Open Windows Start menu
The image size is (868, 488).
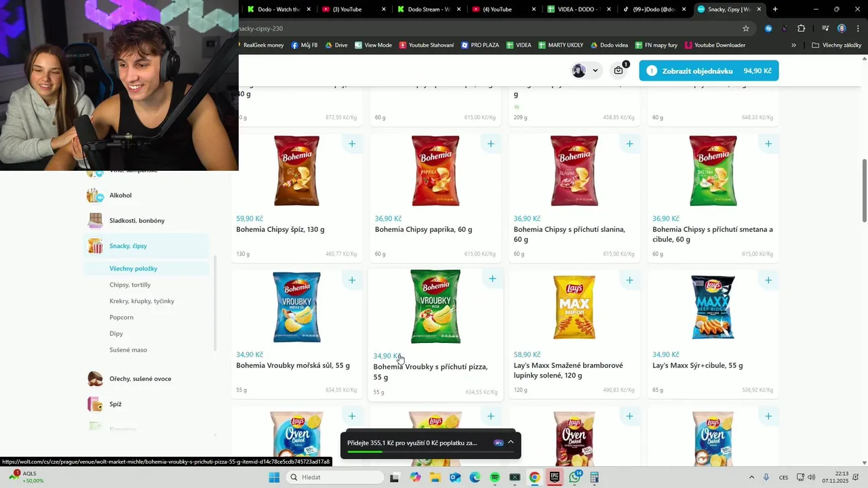coord(274,477)
